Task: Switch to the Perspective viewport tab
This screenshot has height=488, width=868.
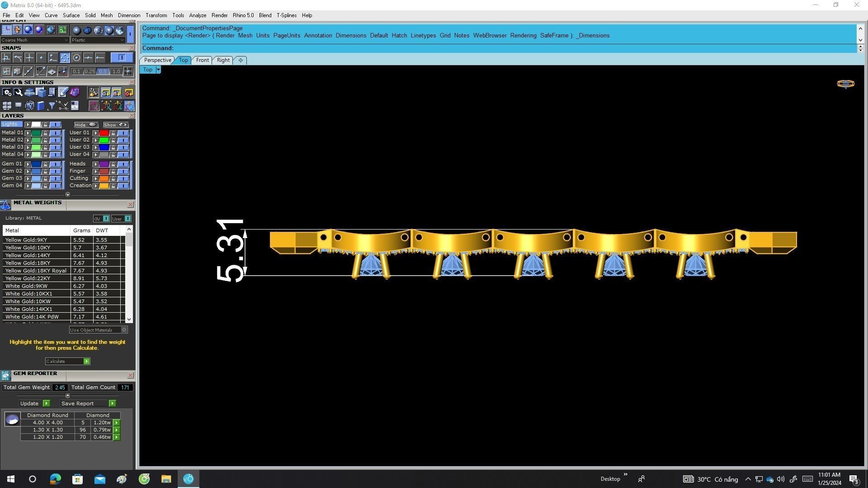Action: coord(157,60)
